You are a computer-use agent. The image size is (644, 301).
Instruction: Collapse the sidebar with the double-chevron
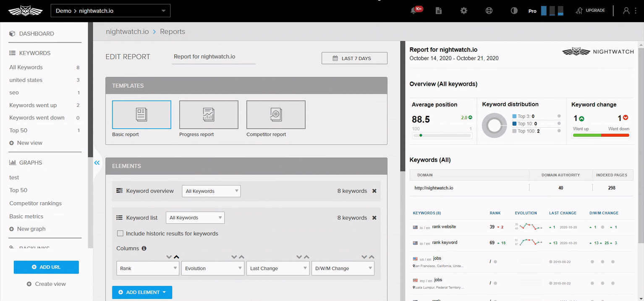pos(97,162)
